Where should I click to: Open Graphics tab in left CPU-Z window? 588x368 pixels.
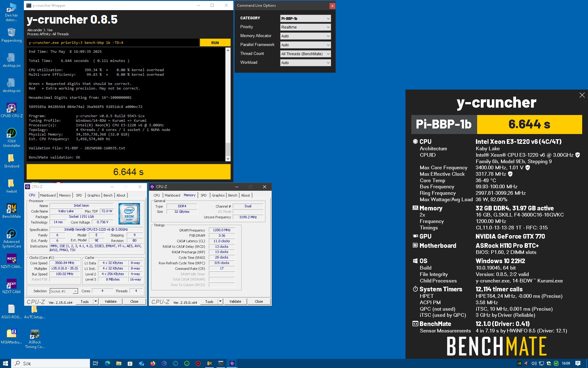click(x=93, y=195)
